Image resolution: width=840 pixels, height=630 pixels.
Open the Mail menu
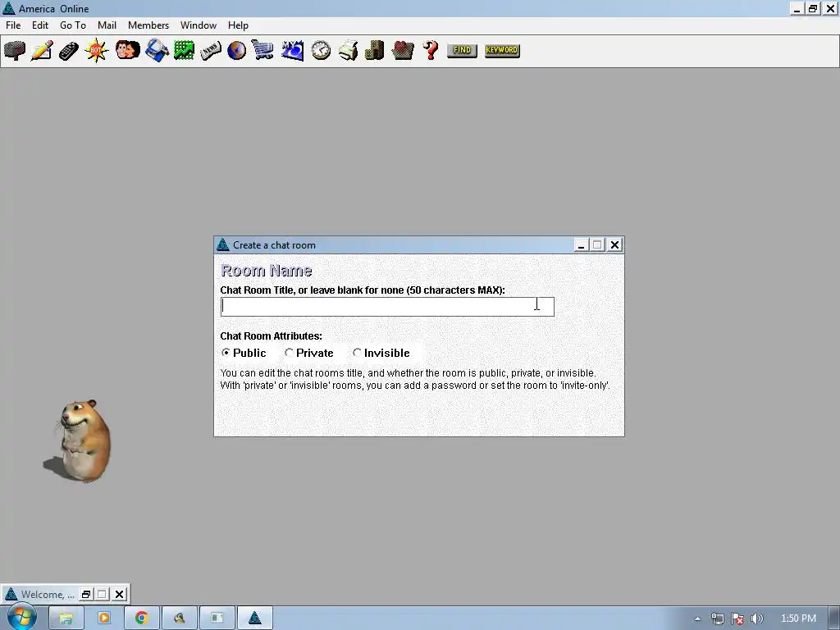pos(107,25)
